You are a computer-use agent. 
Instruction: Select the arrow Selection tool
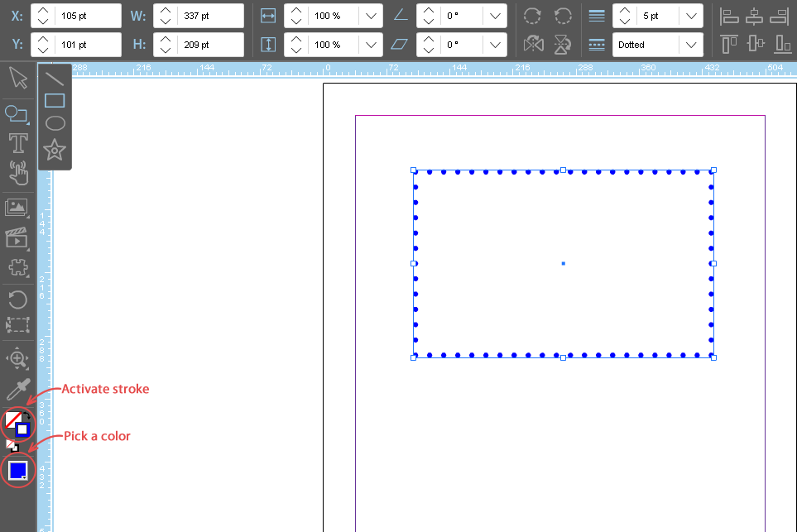17,78
